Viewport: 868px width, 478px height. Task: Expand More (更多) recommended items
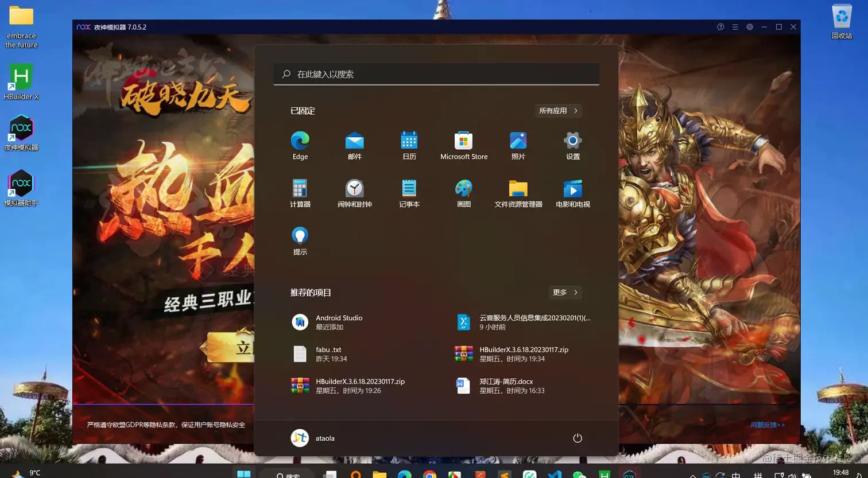(565, 292)
